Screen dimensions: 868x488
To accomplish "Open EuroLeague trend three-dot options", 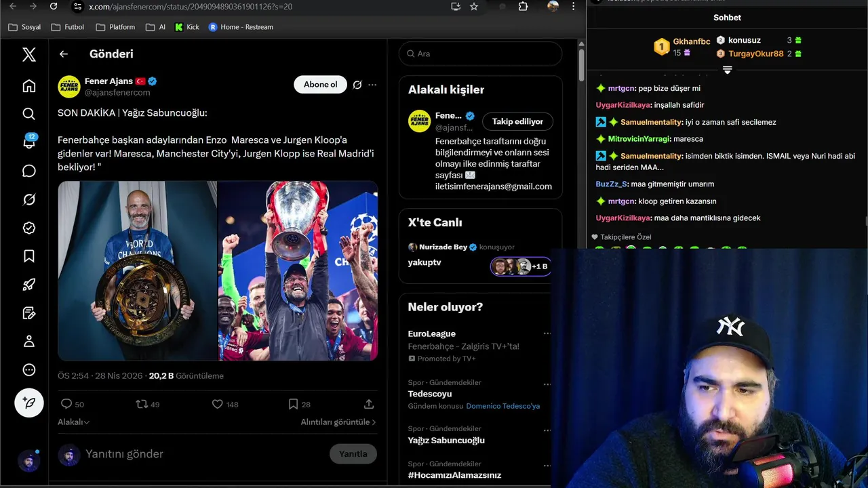I will point(547,333).
